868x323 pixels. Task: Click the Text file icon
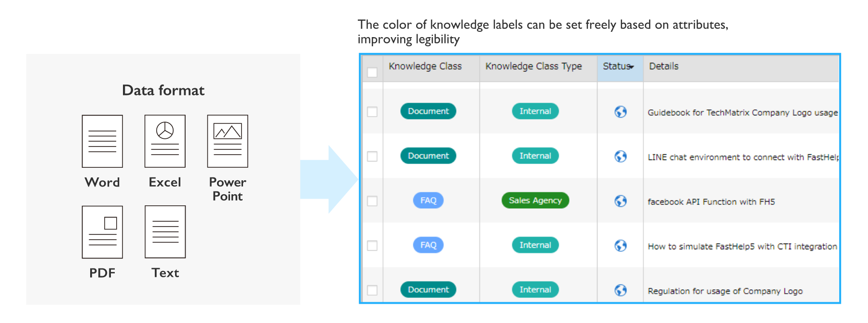point(165,232)
